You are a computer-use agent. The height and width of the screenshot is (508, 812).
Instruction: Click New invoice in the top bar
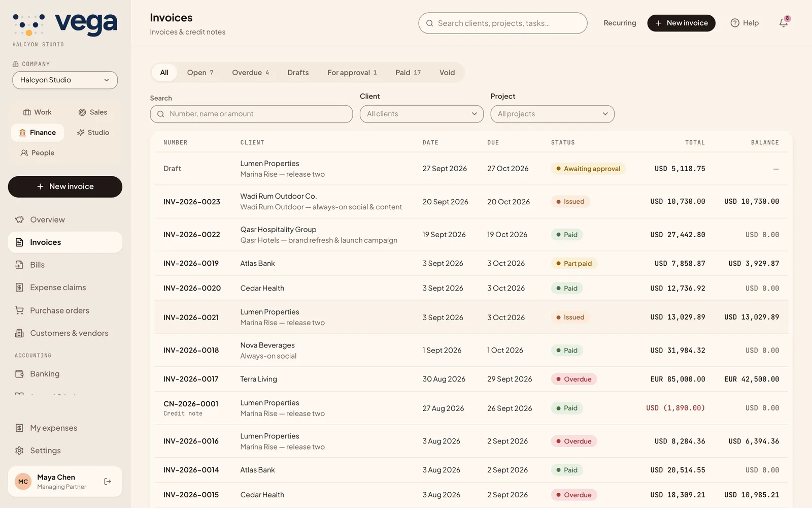pyautogui.click(x=681, y=23)
